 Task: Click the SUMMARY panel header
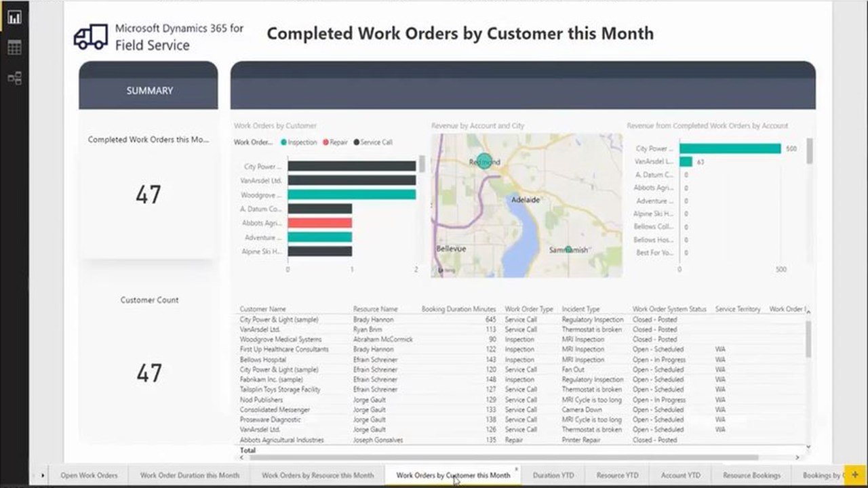click(x=149, y=90)
